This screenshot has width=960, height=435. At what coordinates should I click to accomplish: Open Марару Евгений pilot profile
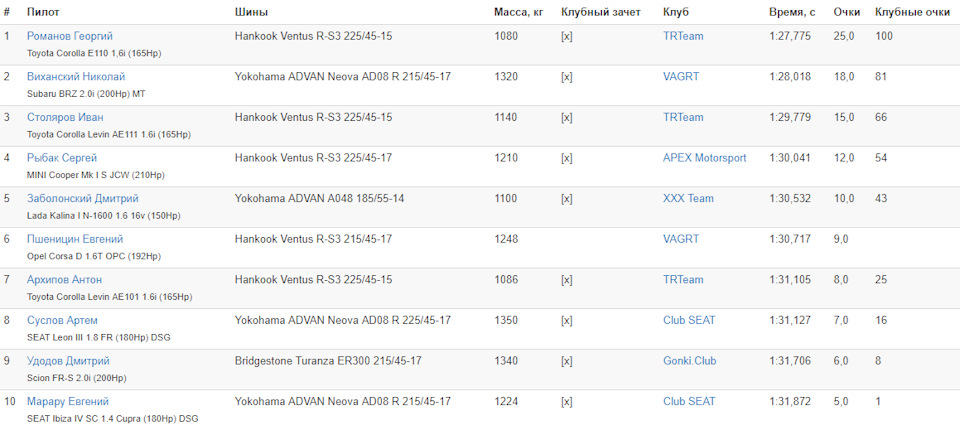tap(67, 402)
